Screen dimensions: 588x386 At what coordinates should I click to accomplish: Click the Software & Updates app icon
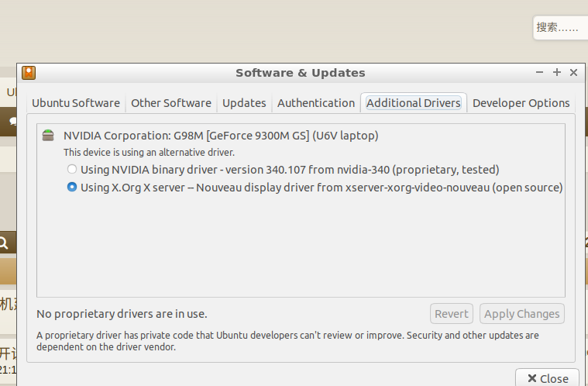[29, 73]
